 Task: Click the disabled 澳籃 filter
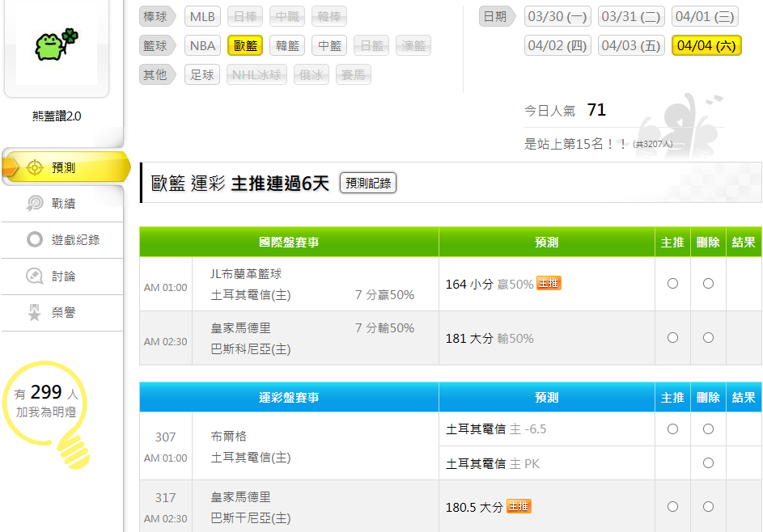pos(413,46)
